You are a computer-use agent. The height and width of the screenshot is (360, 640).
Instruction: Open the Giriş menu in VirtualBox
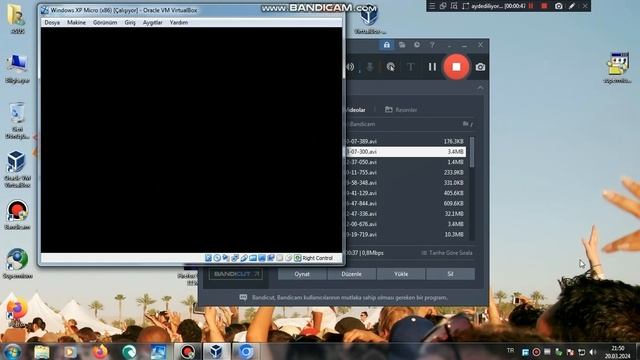point(130,22)
